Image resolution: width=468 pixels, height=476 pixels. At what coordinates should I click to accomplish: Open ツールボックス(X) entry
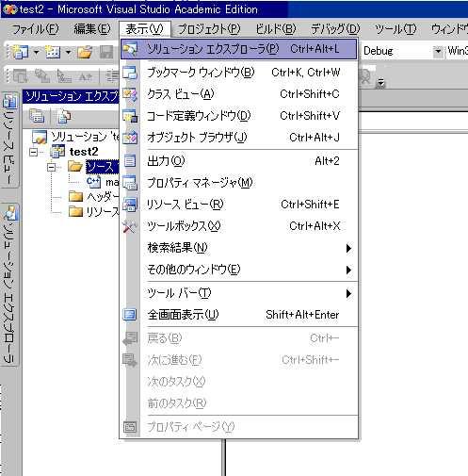point(239,226)
